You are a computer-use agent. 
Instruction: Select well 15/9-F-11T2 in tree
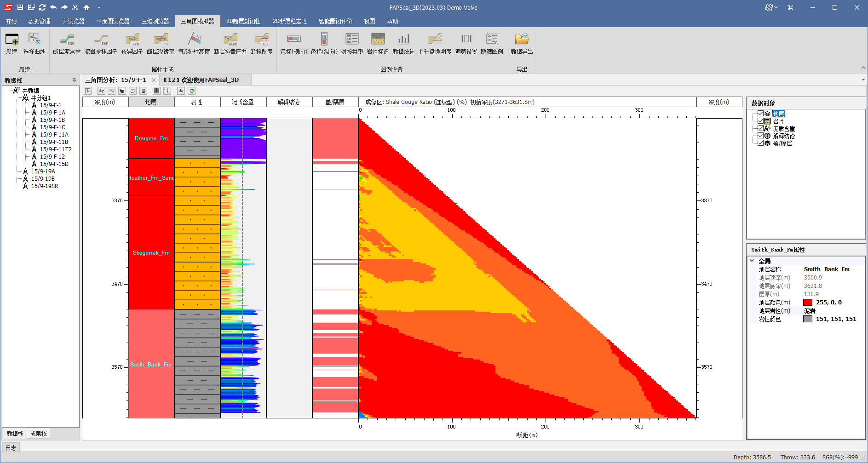pos(56,149)
